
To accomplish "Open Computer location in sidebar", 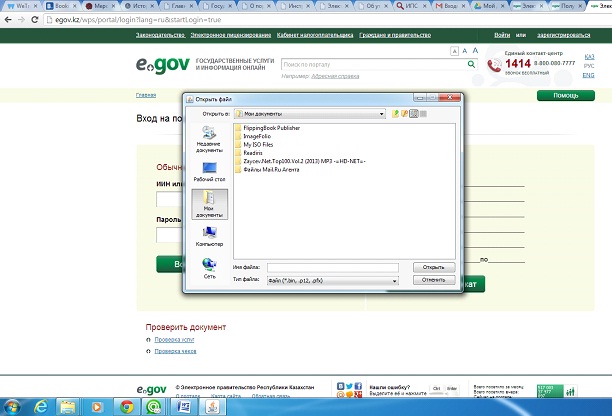I will 209,236.
